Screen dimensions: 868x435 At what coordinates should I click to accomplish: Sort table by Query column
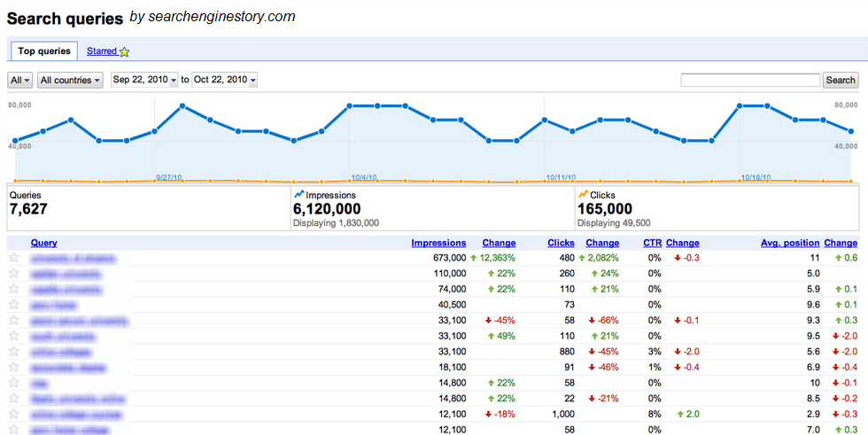tap(43, 243)
